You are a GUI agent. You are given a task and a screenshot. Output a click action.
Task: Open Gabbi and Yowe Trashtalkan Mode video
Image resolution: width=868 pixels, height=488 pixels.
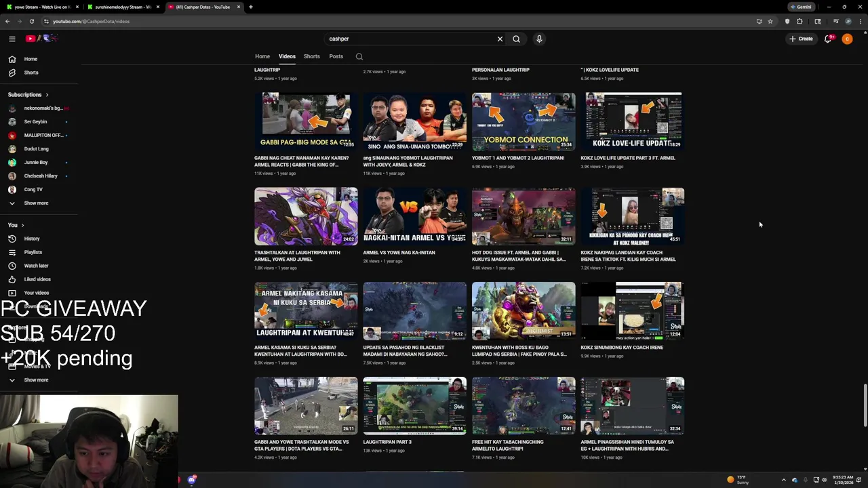[x=302, y=445]
